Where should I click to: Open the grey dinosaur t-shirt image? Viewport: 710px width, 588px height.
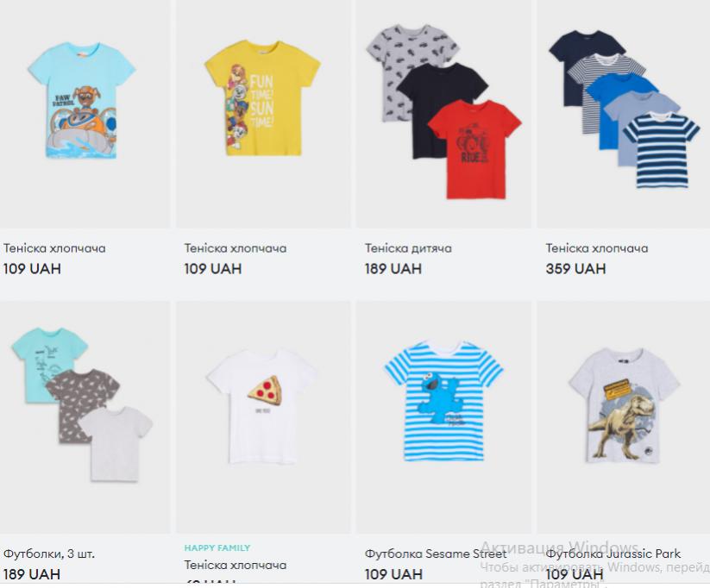625,405
